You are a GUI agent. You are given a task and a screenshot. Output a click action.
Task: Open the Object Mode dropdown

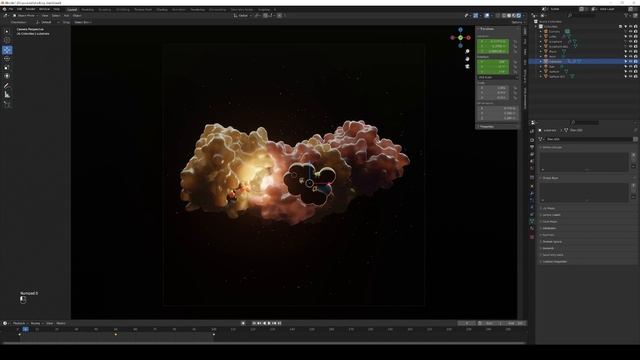click(x=25, y=16)
